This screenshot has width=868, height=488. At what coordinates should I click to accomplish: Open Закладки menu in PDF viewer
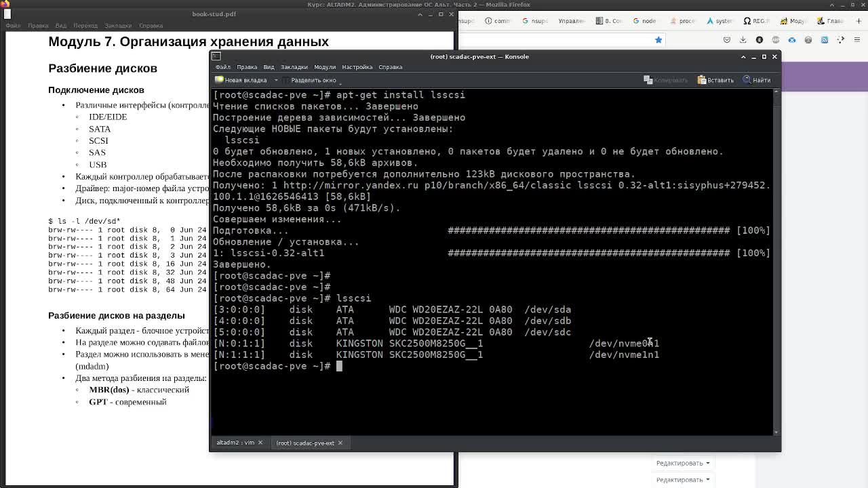(x=118, y=26)
